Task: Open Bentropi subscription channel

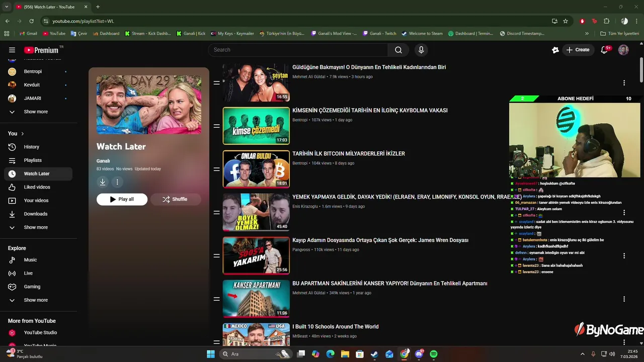Action: [38, 71]
